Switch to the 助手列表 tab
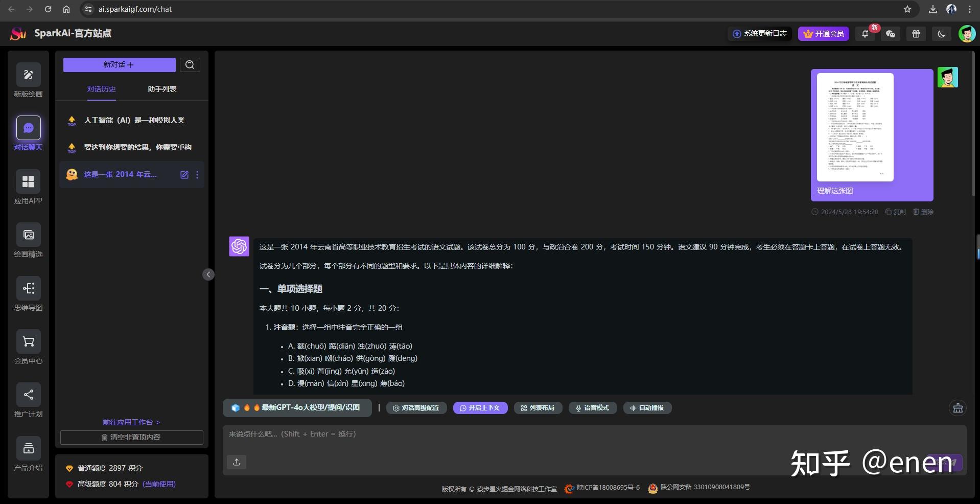This screenshot has width=980, height=504. (x=162, y=89)
